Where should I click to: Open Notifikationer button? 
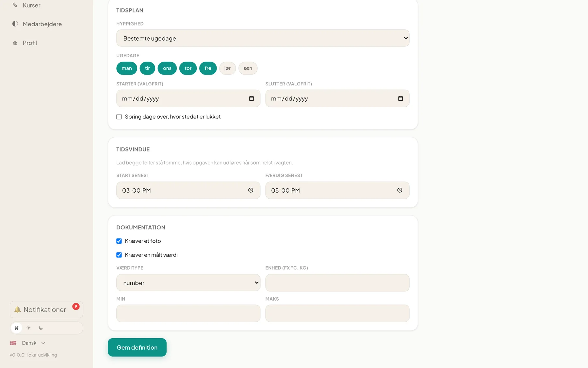(46, 309)
